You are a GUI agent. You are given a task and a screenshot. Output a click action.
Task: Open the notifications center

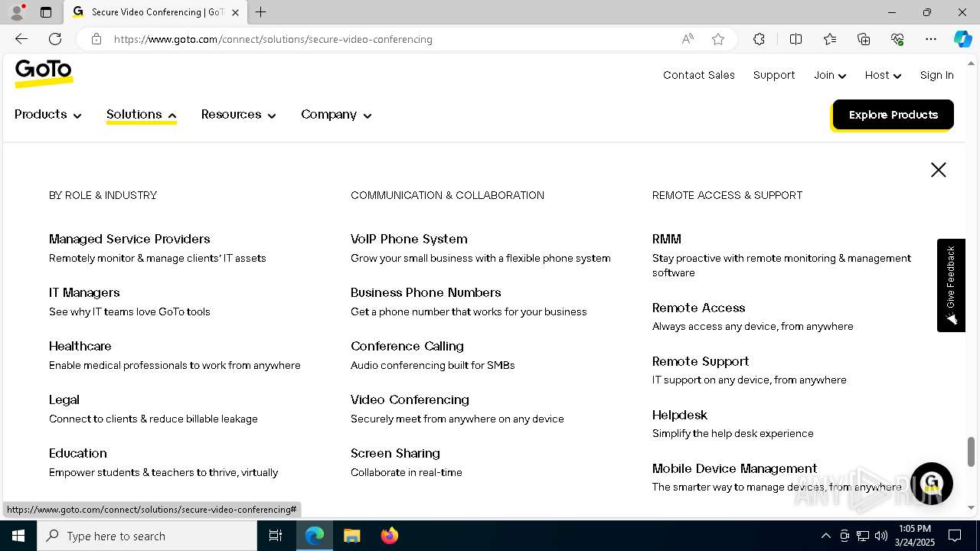[x=955, y=536]
